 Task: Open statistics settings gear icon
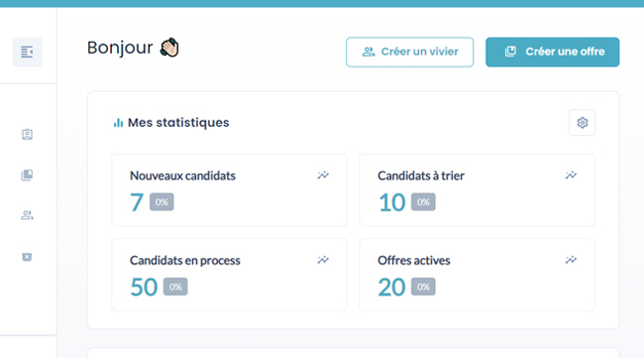[582, 123]
